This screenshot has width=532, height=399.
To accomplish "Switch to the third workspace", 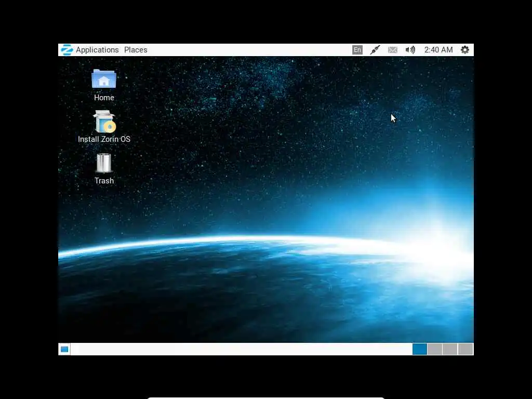I will (x=450, y=349).
